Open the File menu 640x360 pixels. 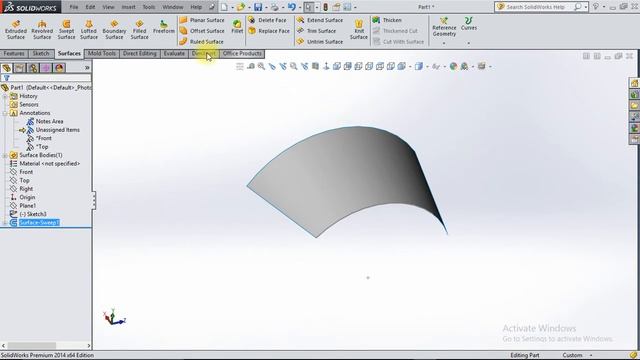click(x=74, y=7)
